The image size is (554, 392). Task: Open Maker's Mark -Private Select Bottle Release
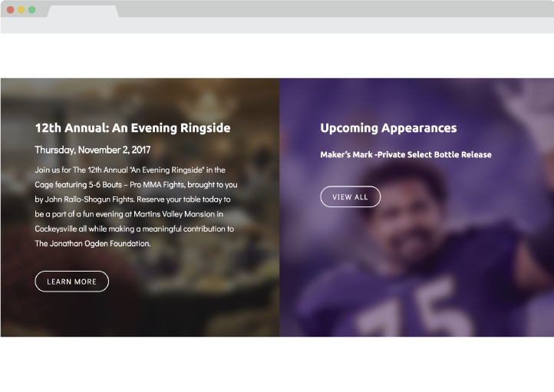point(406,155)
